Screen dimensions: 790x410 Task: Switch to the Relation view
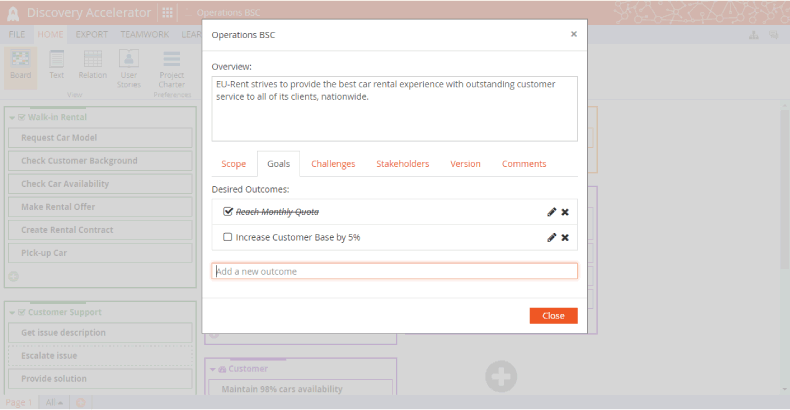click(x=92, y=64)
